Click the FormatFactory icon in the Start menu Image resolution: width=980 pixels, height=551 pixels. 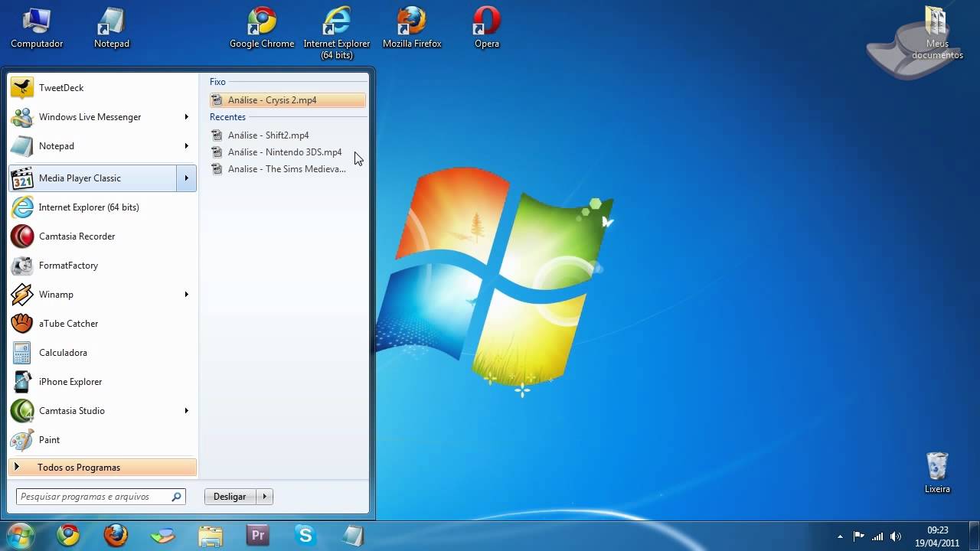22,266
